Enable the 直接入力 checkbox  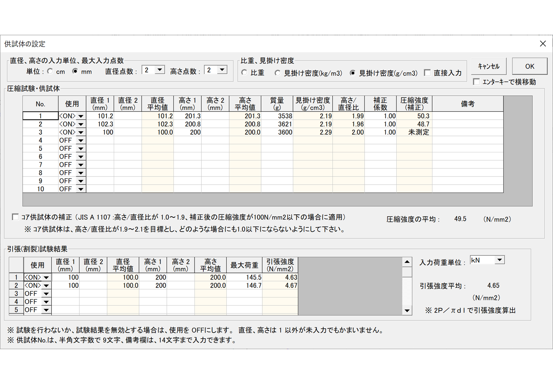pos(427,73)
